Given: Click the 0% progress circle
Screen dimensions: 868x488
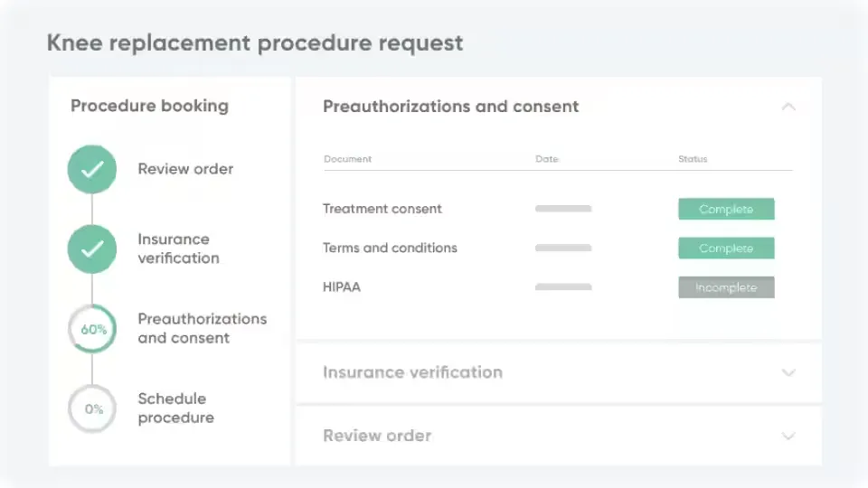Looking at the screenshot, I should click(x=92, y=408).
